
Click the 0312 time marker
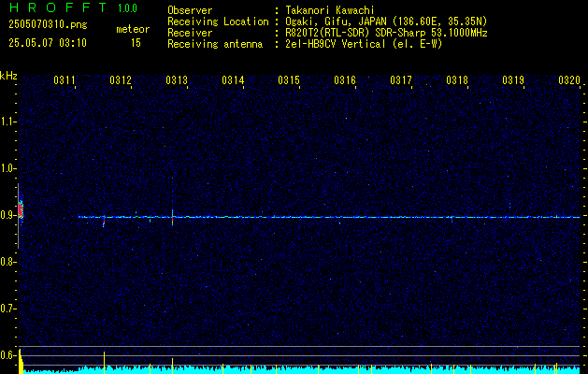coord(121,80)
